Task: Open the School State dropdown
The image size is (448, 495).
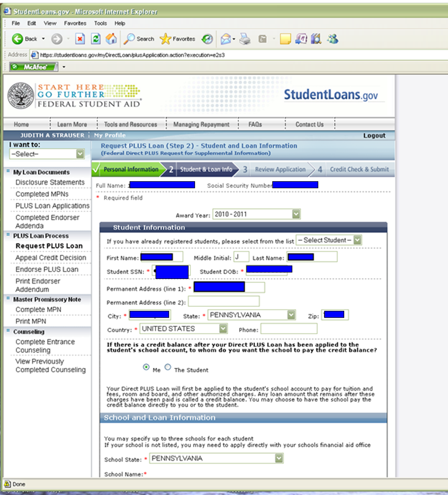Action: coord(216,458)
